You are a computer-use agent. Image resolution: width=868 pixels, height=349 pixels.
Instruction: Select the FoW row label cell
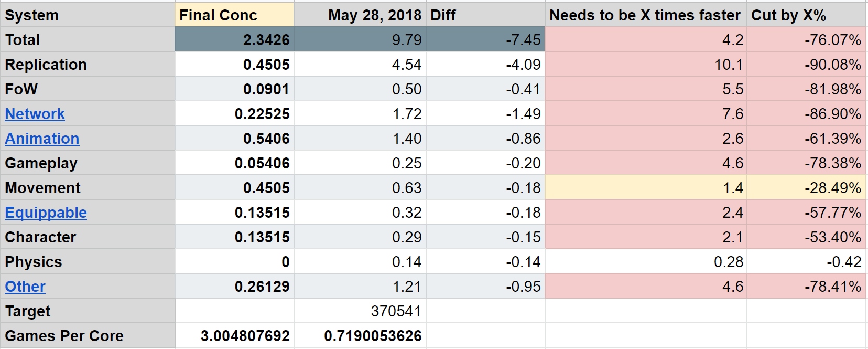87,89
